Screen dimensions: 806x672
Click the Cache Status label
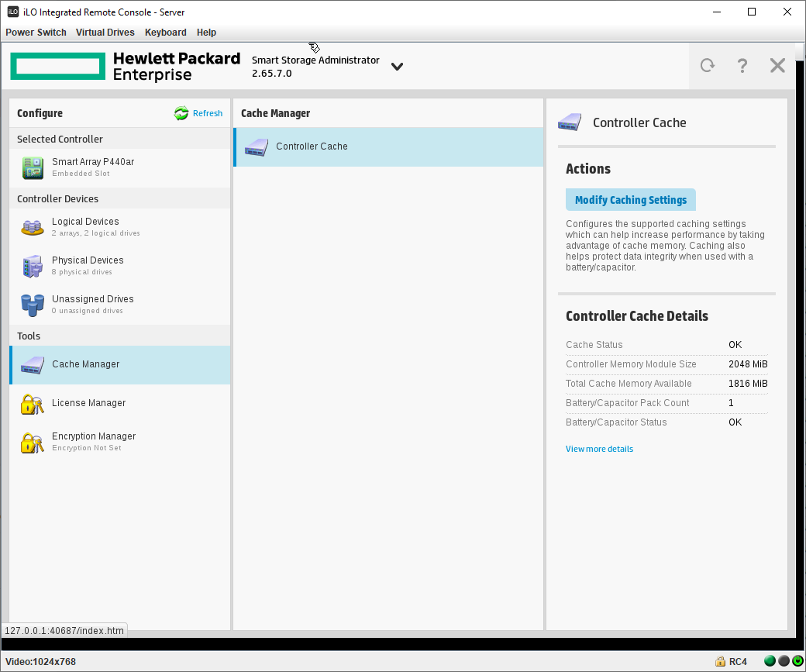point(594,344)
